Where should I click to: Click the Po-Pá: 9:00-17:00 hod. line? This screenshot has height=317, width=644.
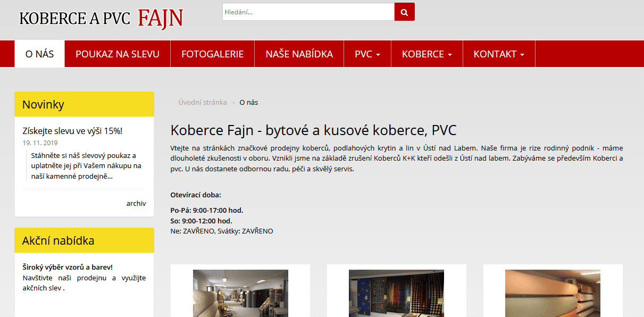pos(207,210)
